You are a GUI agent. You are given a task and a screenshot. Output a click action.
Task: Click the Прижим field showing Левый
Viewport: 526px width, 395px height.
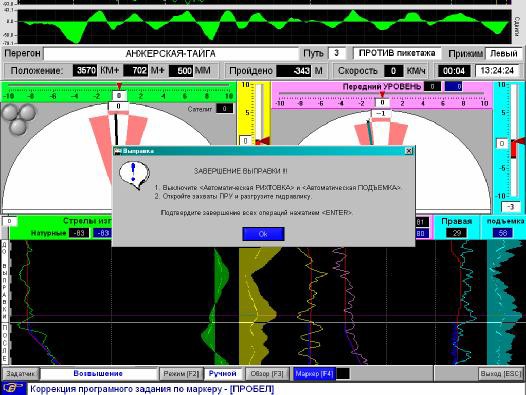pos(504,53)
